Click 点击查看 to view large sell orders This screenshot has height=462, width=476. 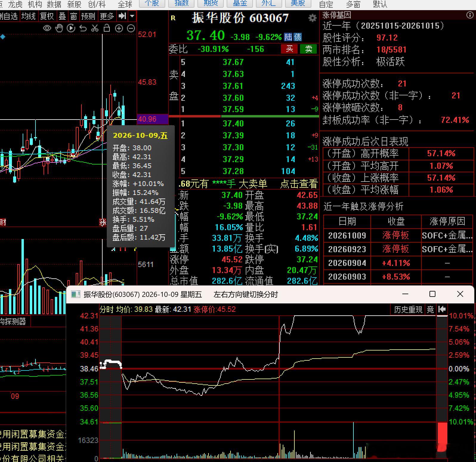click(x=299, y=184)
